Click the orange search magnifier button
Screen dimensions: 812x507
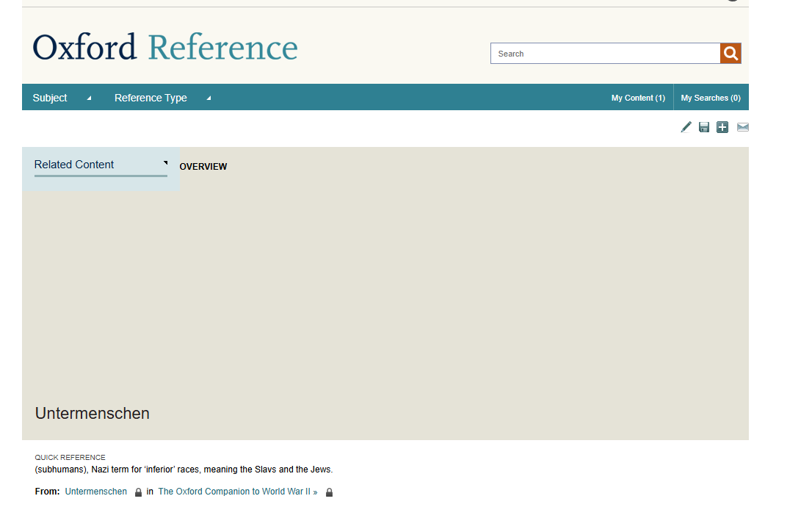pyautogui.click(x=731, y=54)
